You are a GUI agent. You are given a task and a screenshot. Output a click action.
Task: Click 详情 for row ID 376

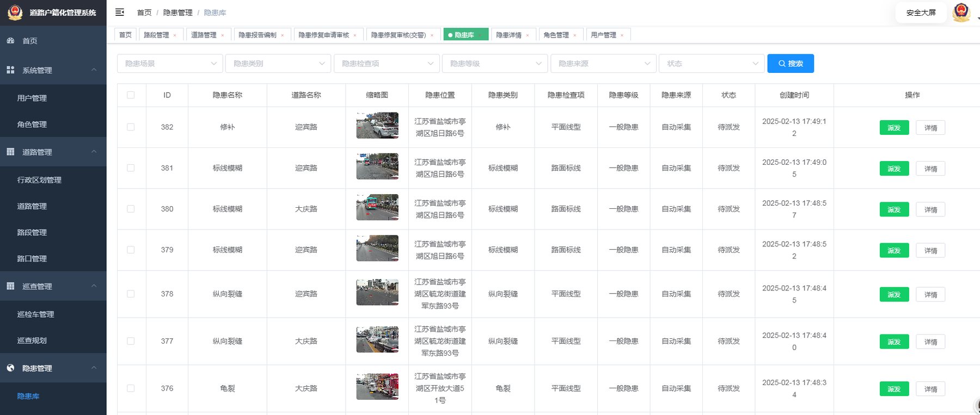tap(930, 389)
